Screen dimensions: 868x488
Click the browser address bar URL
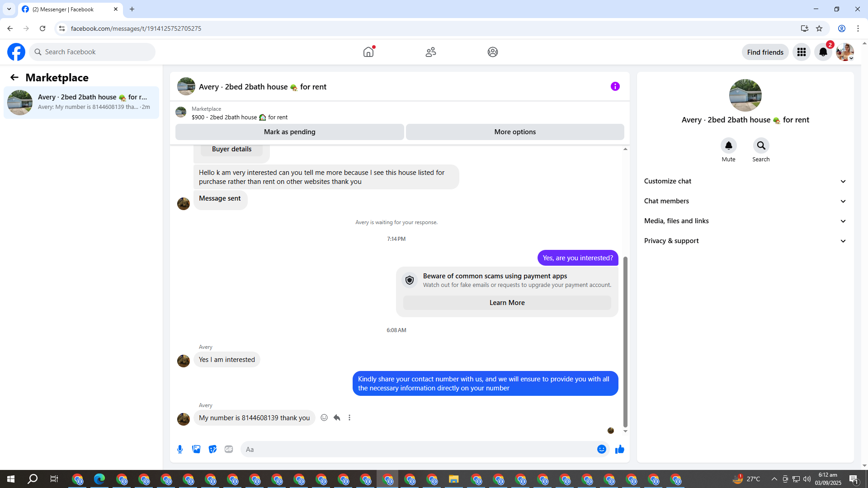[x=136, y=28]
